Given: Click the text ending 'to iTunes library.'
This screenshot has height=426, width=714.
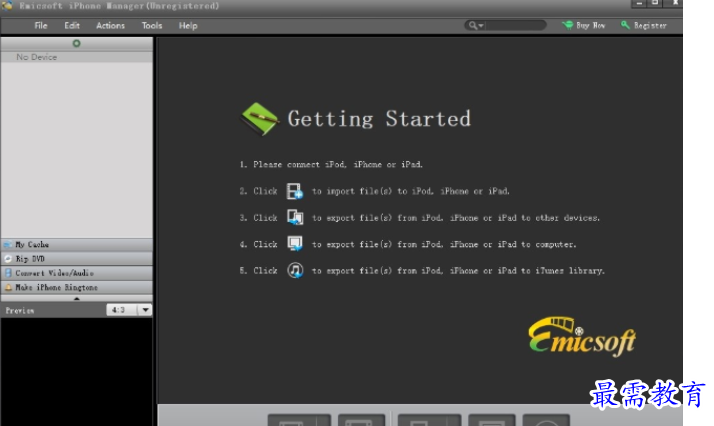Looking at the screenshot, I should (x=458, y=271).
